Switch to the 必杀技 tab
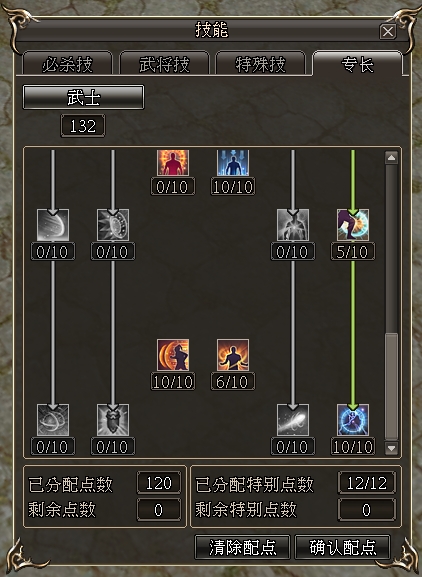This screenshot has width=422, height=577. point(67,64)
